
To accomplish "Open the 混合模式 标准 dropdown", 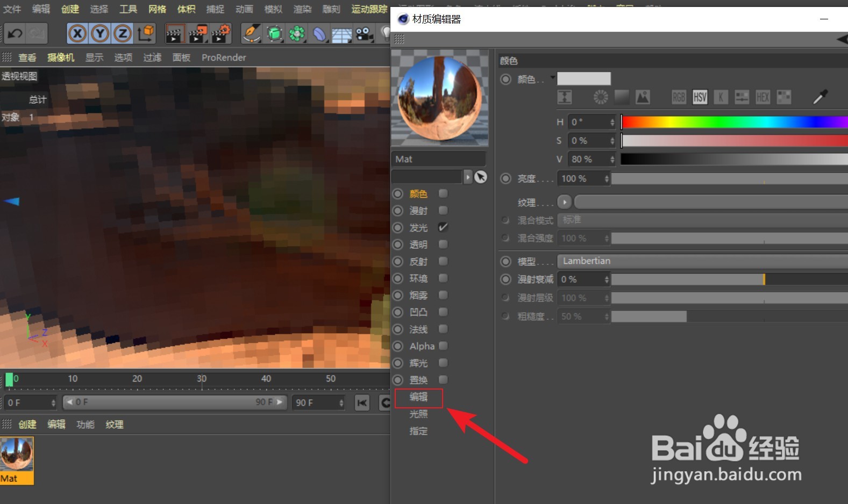I will [702, 220].
